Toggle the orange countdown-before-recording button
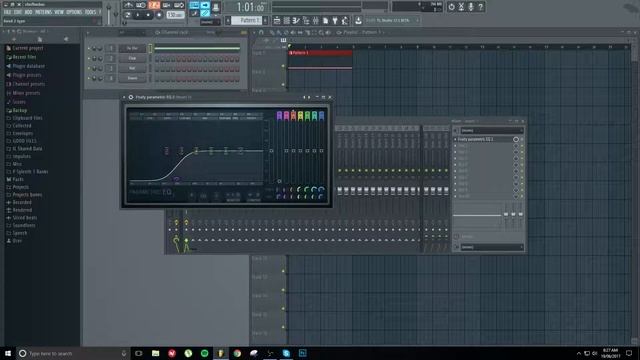The image size is (640, 360). point(154,5)
